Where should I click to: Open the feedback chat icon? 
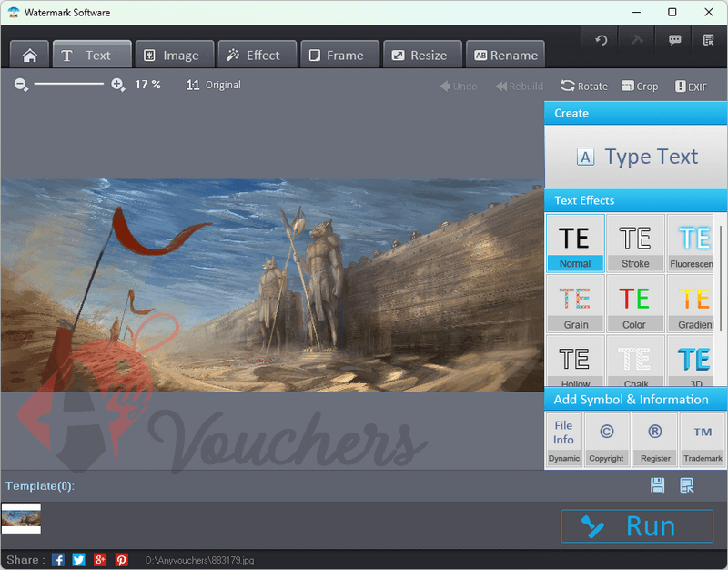point(674,40)
